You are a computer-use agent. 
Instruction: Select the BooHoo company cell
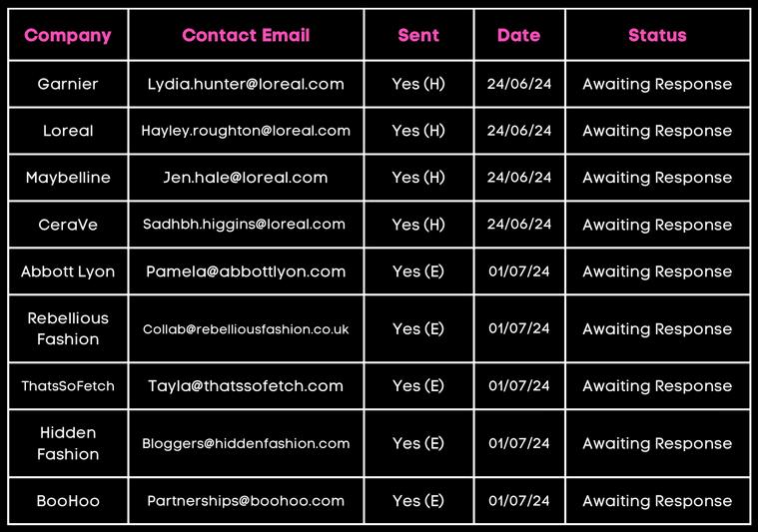[68, 501]
